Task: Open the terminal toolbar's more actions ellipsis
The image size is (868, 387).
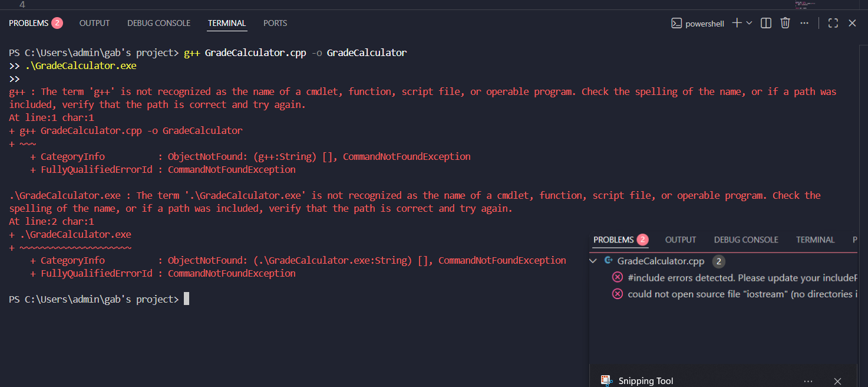Action: [x=804, y=23]
